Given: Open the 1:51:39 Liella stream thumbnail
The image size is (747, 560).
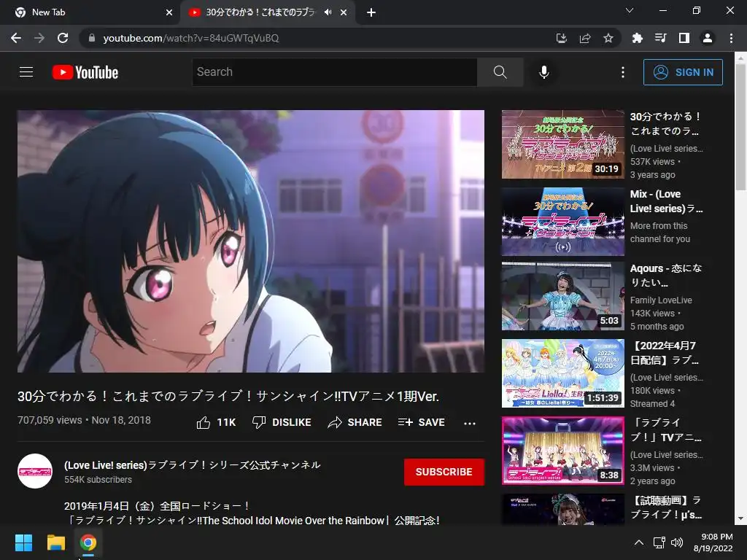Looking at the screenshot, I should click(x=562, y=373).
